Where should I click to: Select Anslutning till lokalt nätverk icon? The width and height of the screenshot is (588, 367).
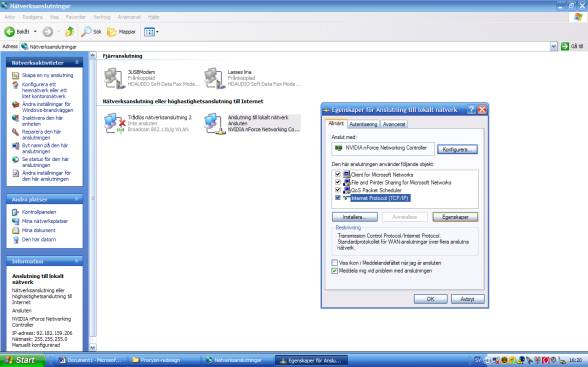214,123
